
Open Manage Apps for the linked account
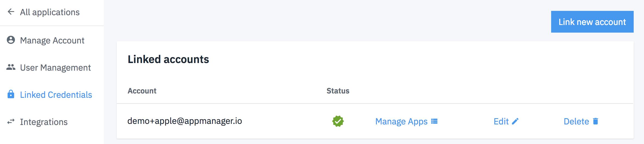point(401,121)
